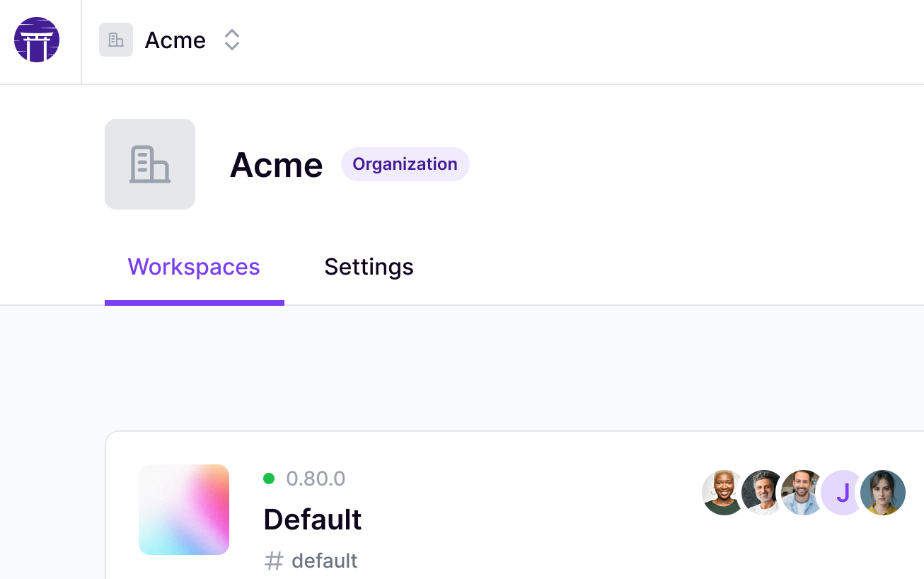Open the organization switcher chevrons
The width and height of the screenshot is (924, 579).
coord(232,40)
